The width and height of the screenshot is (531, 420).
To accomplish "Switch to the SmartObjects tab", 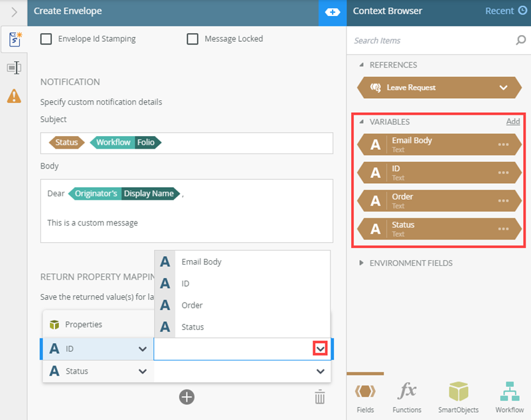I will tap(458, 397).
